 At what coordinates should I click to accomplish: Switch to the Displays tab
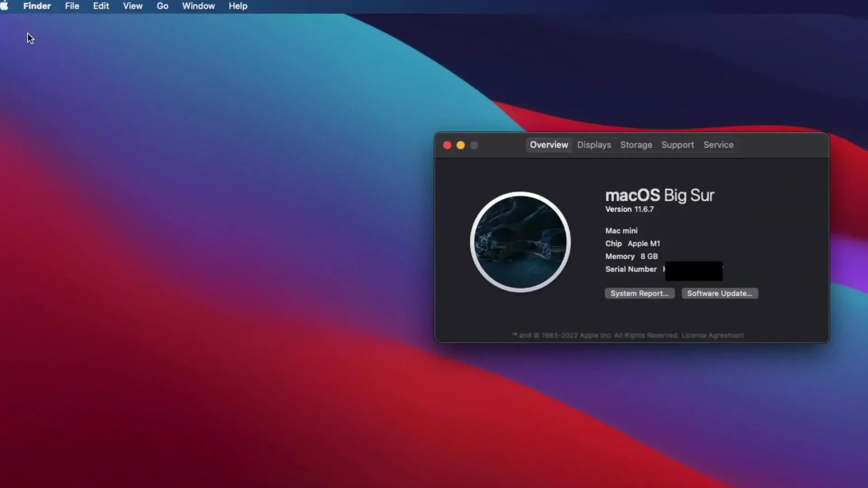(594, 145)
